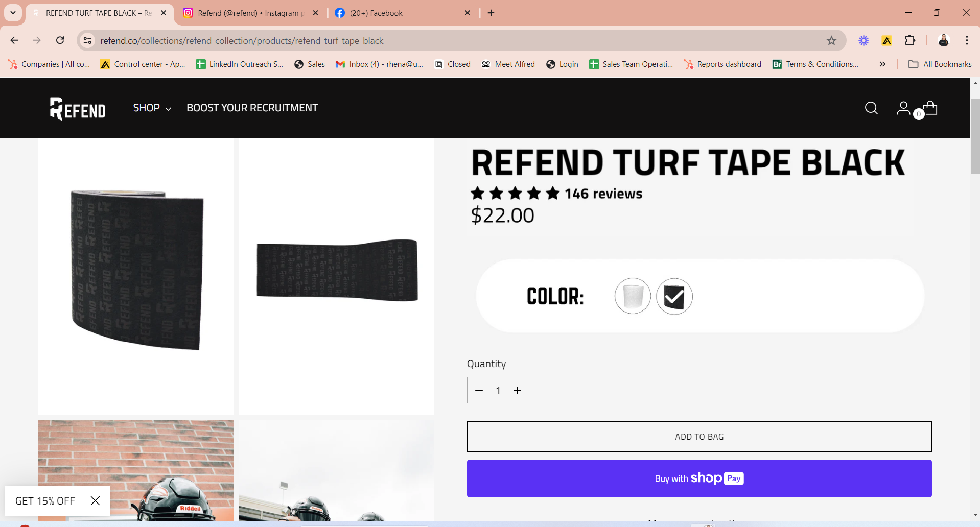Image resolution: width=980 pixels, height=527 pixels.
Task: Show more bookmarks with double chevron
Action: coord(882,64)
